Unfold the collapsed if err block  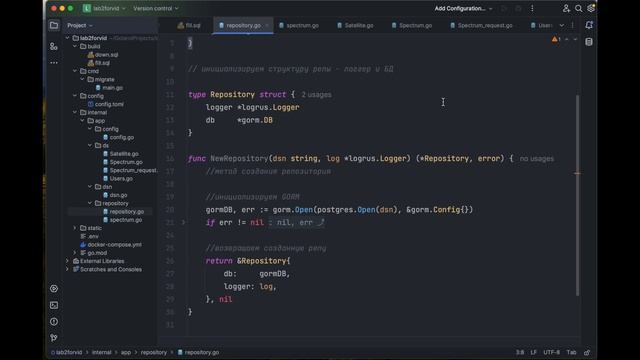pyautogui.click(x=183, y=222)
